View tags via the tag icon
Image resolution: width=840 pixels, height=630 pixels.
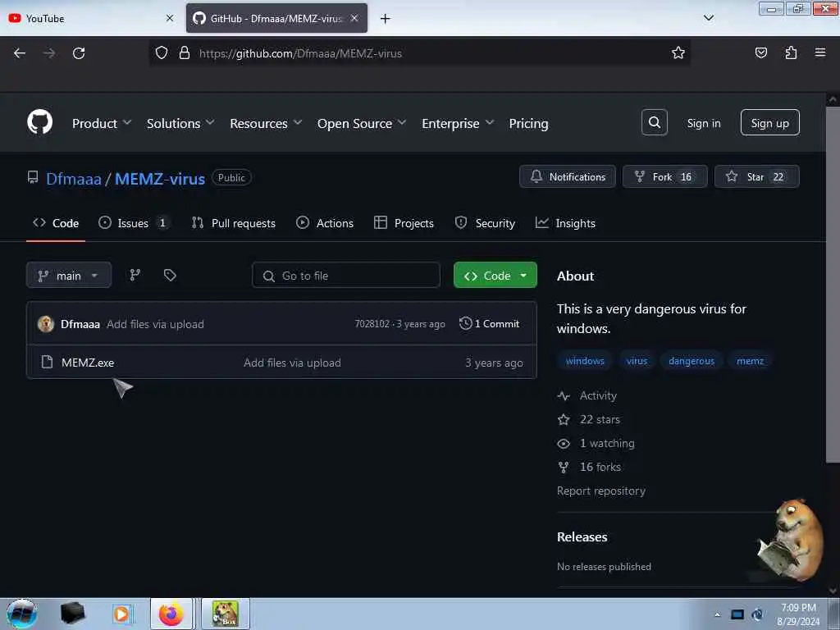(170, 275)
